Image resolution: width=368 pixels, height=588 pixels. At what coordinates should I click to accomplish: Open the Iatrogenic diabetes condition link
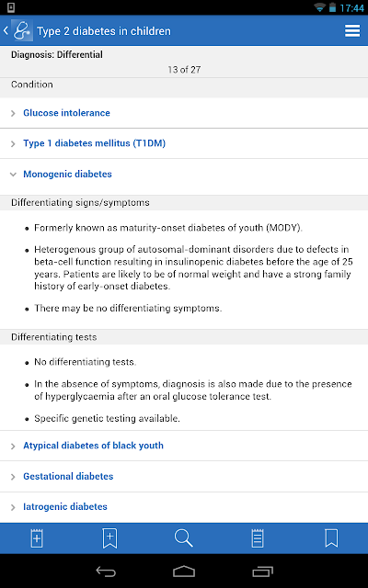pos(65,506)
